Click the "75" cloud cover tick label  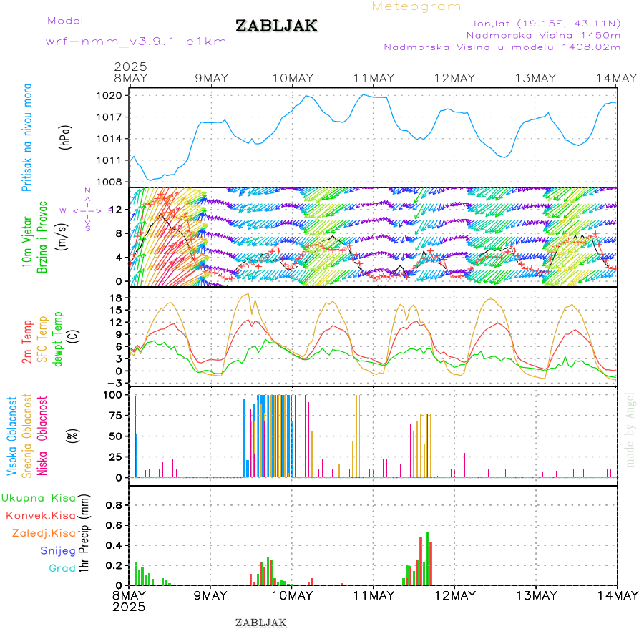[x=116, y=416]
